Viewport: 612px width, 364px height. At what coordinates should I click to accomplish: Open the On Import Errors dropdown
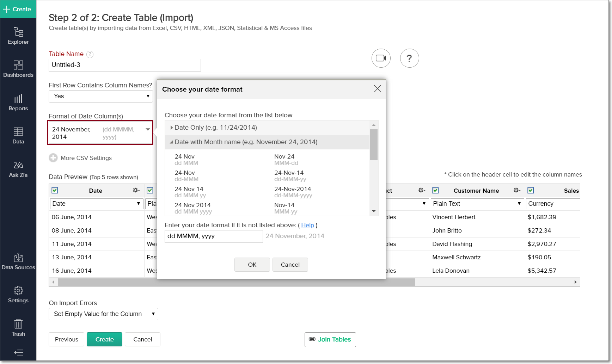pos(103,314)
